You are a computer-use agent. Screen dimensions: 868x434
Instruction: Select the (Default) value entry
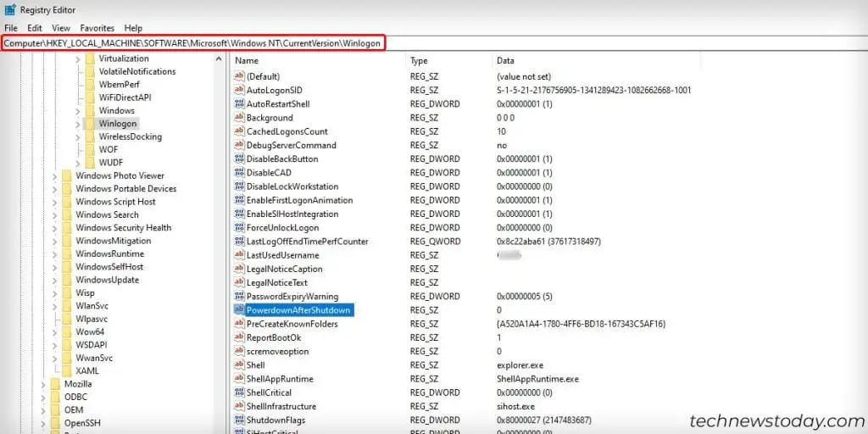click(263, 76)
